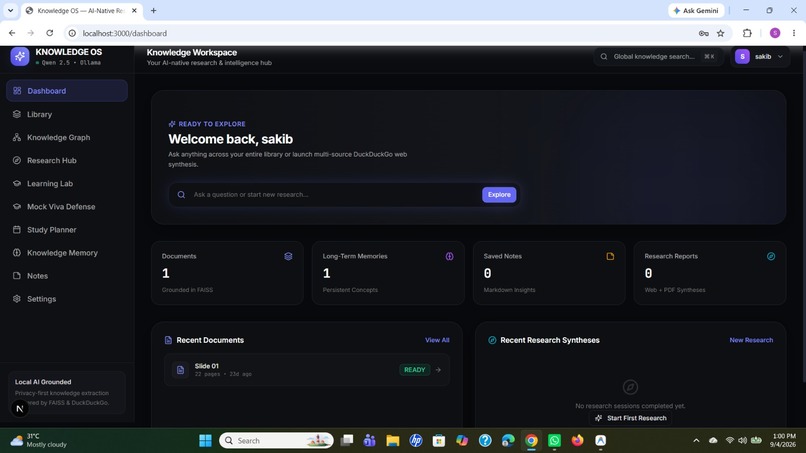Click the Saved Notes note icon
The width and height of the screenshot is (806, 453).
tap(610, 256)
